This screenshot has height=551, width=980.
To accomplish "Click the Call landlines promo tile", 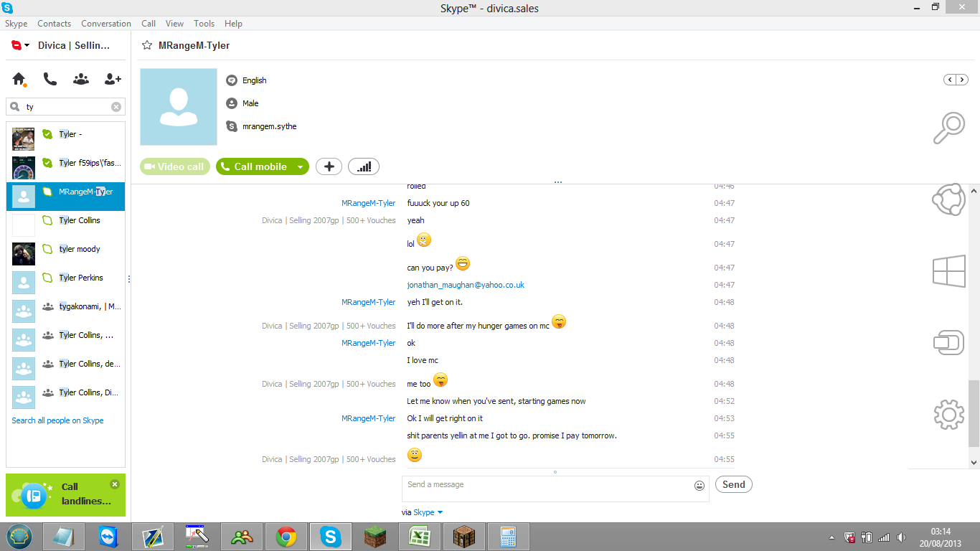I will point(65,495).
